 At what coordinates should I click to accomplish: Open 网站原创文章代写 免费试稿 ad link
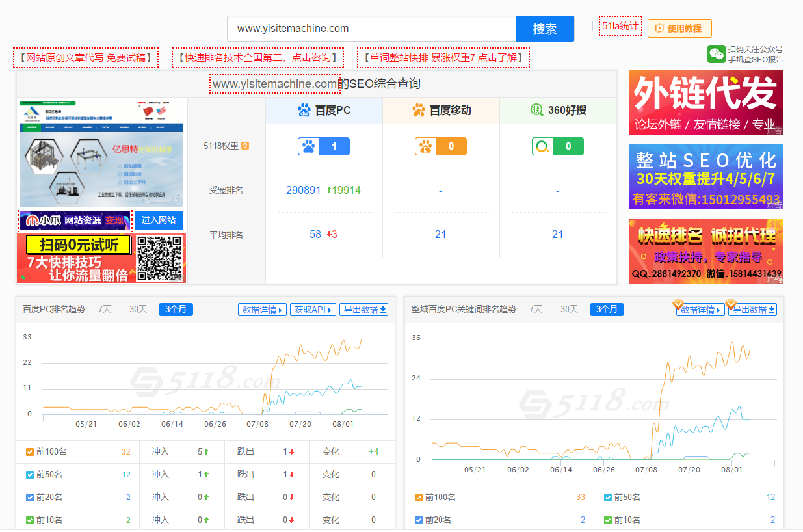point(85,57)
